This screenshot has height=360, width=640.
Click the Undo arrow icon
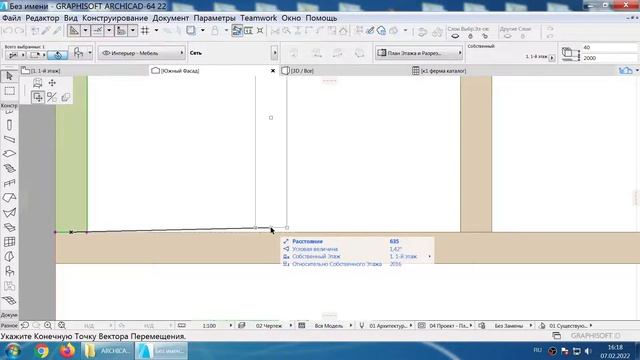[8, 31]
